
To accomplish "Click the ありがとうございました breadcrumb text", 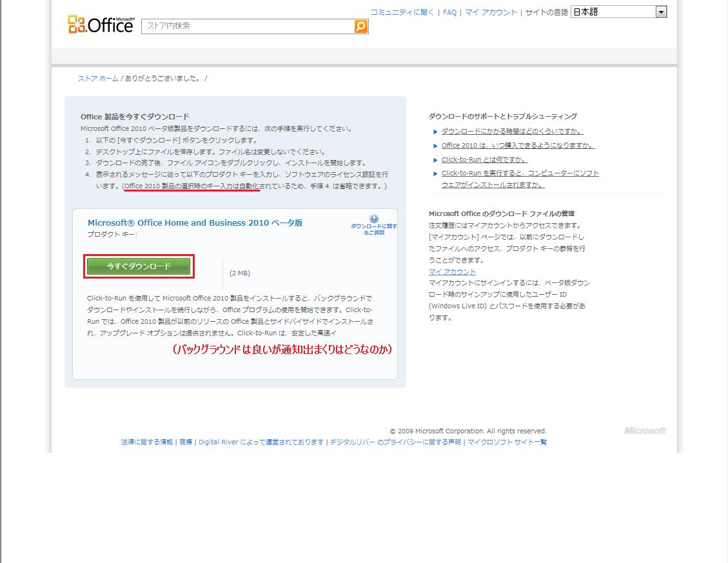I will pos(162,79).
